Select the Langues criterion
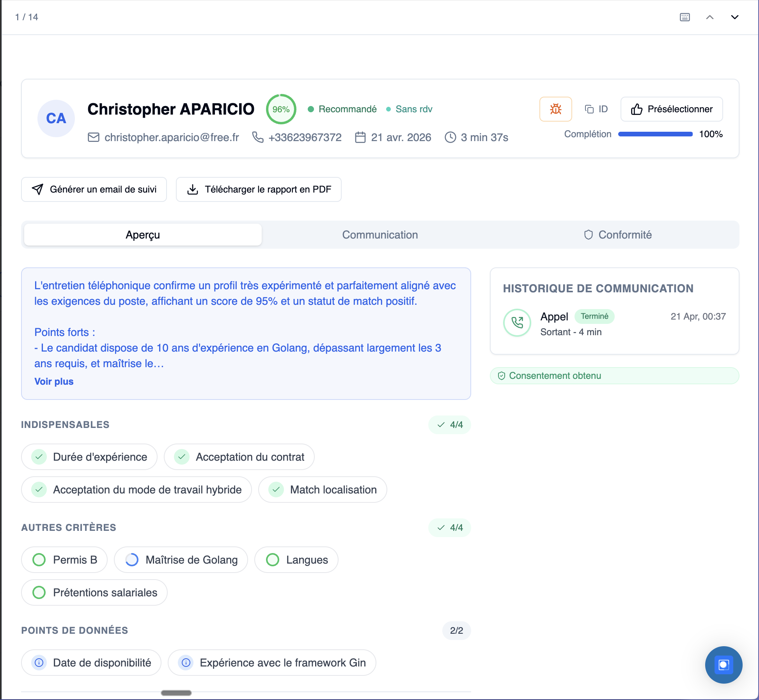 click(x=296, y=560)
